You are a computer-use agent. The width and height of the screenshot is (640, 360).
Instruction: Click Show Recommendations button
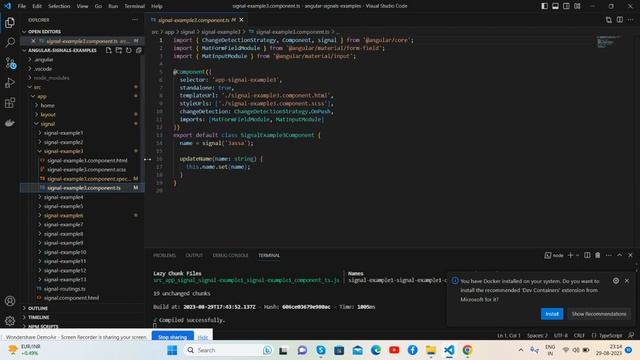click(599, 314)
